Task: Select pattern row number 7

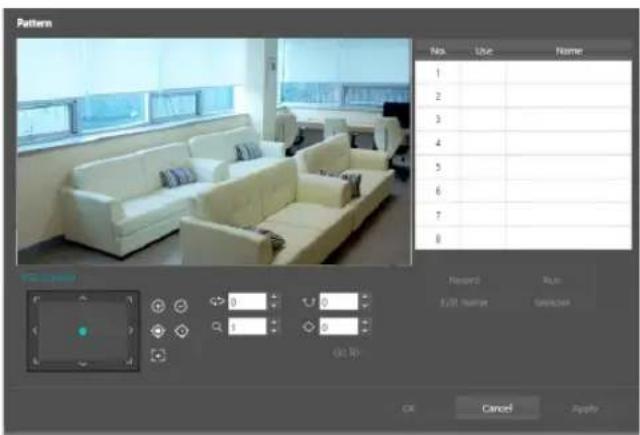Action: 523,215
